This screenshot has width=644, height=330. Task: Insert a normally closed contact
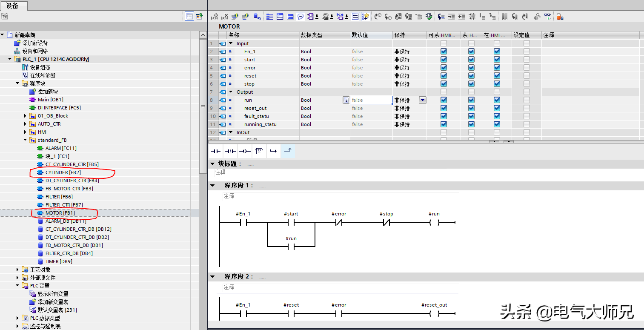point(230,151)
